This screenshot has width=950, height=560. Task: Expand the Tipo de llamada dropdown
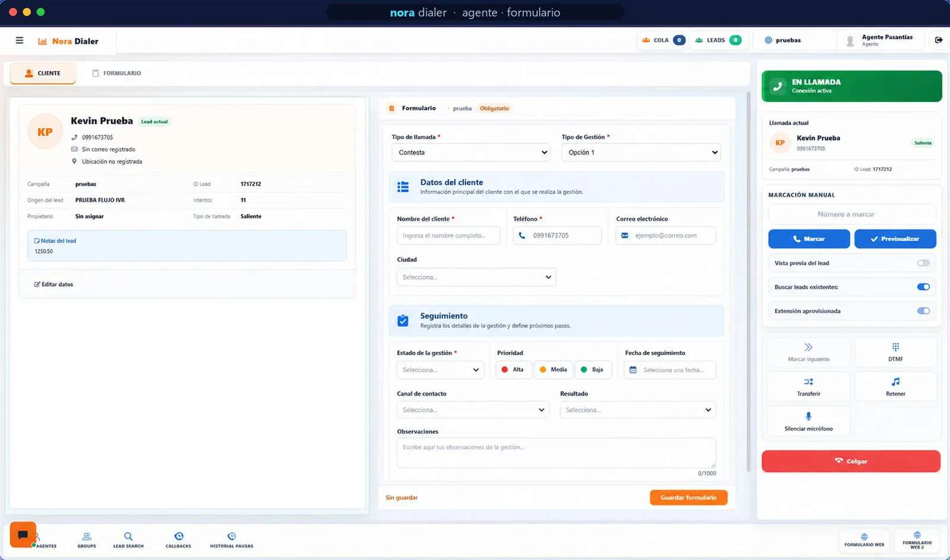point(471,152)
